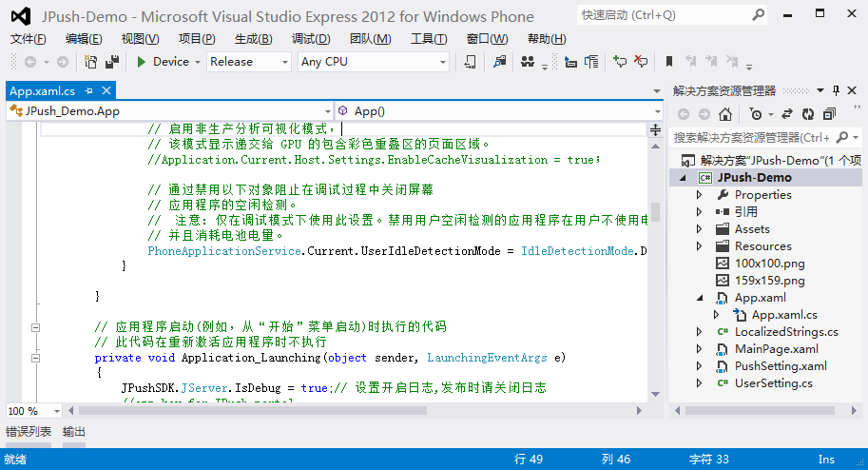Expand the MainPage.xaml node

tap(699, 349)
